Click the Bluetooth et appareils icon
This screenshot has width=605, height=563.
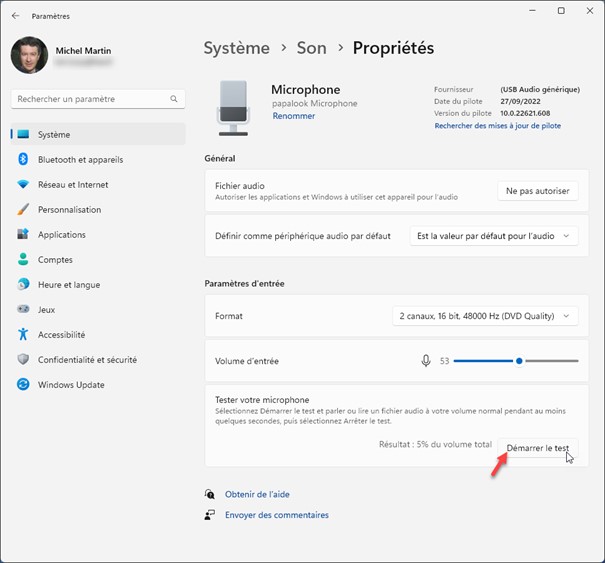click(23, 160)
